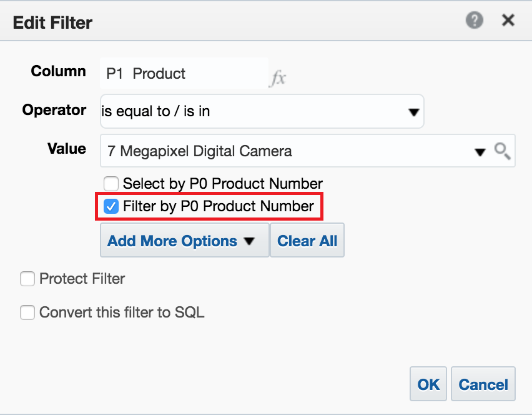Enable the Select by P0 Product Number checkbox
Viewport: 532px width, 415px height.
coord(111,183)
